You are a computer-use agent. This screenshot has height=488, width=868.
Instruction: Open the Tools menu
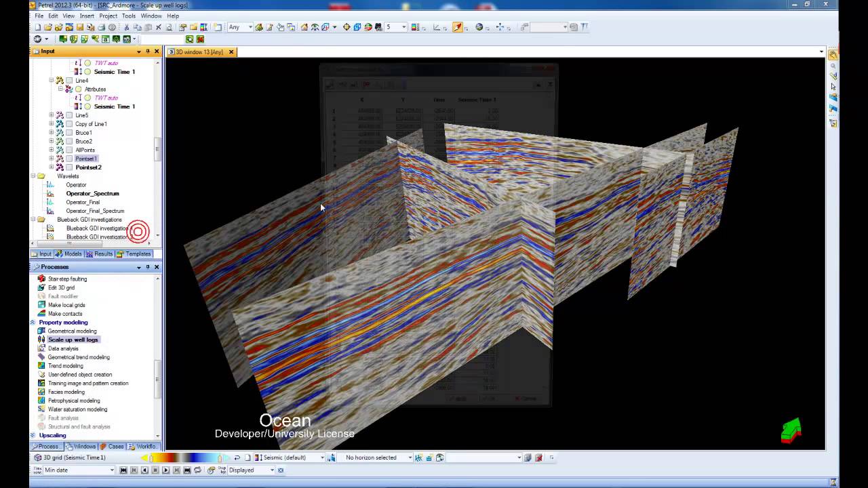click(x=128, y=16)
